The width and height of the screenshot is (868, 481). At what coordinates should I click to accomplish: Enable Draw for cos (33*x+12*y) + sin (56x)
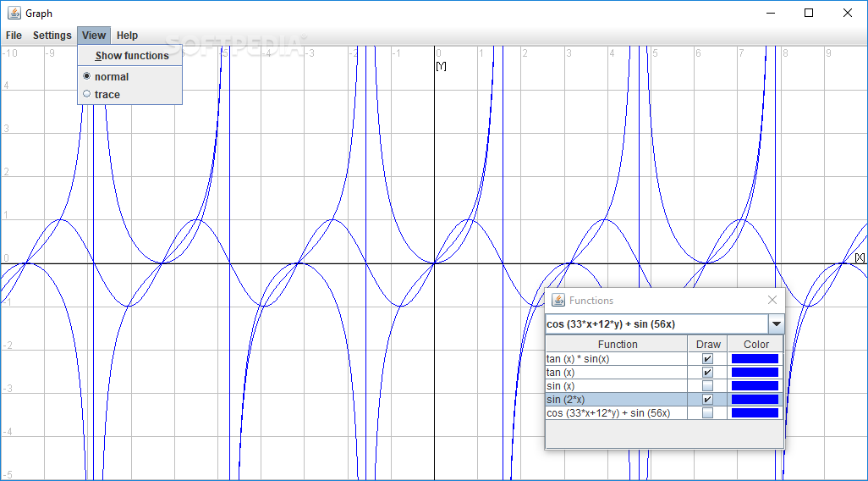707,413
